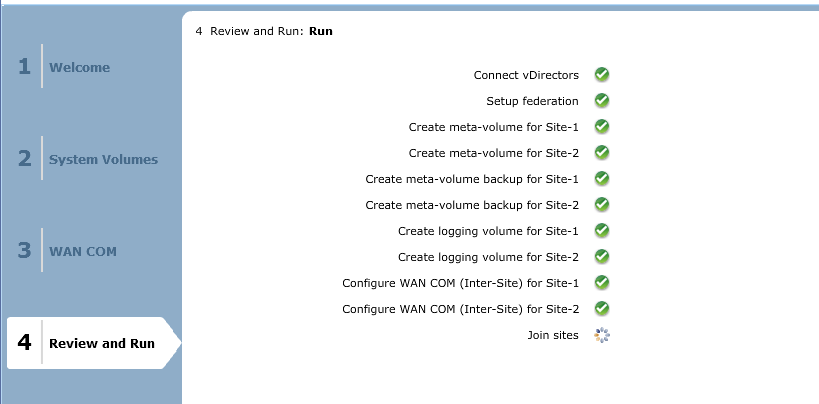Open the System Volumes step
The image size is (819, 404).
click(x=103, y=160)
